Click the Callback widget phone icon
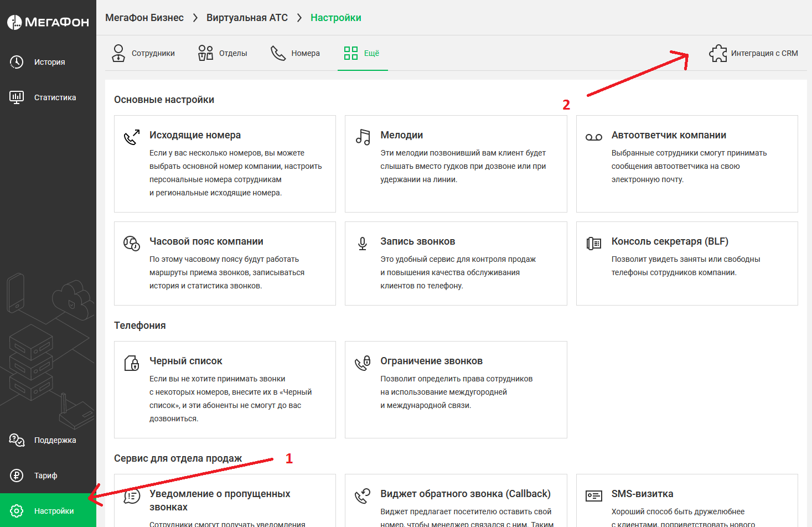 click(363, 496)
